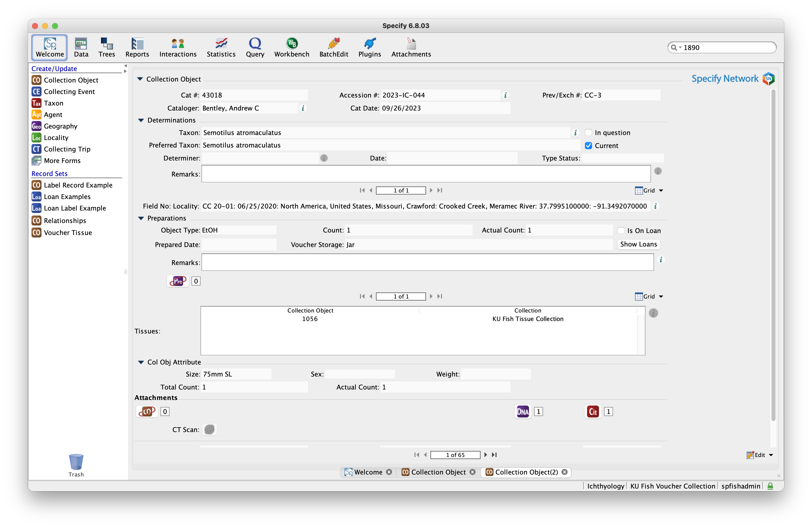Jump to last record of 65
The image size is (812, 528).
click(494, 455)
